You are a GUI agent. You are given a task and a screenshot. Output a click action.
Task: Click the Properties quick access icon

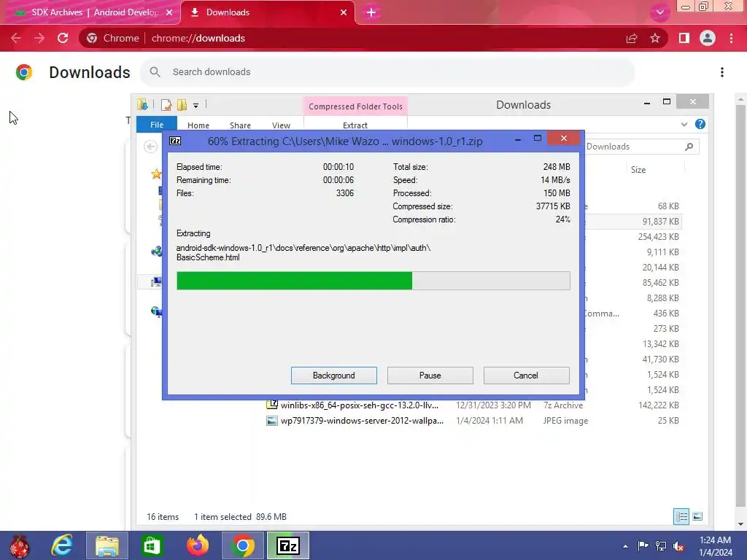tap(166, 105)
